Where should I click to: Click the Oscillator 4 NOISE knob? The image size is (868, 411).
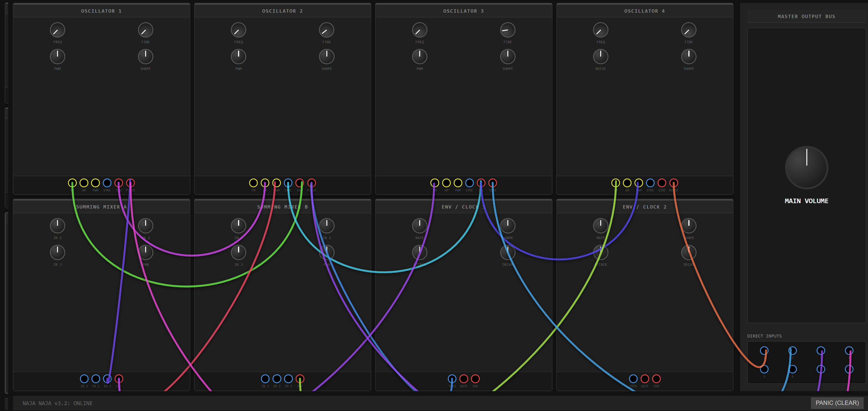point(600,57)
